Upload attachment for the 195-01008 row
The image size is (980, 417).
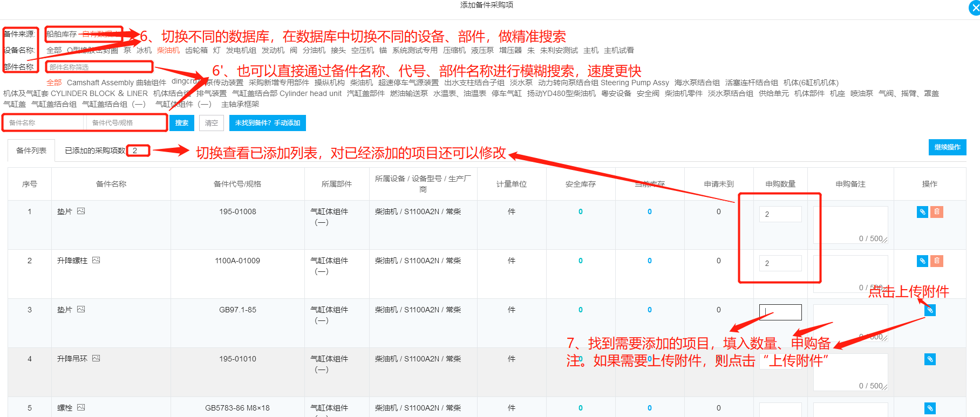922,212
